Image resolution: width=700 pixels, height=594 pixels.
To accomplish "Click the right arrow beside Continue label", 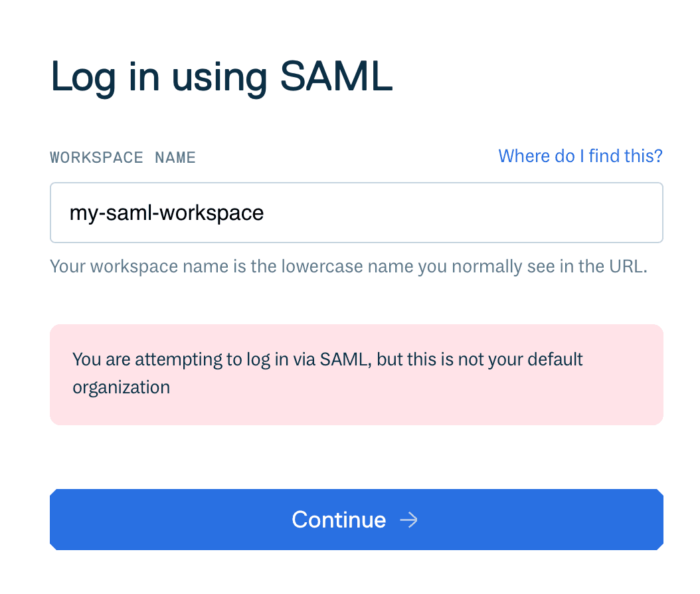I will pyautogui.click(x=409, y=520).
